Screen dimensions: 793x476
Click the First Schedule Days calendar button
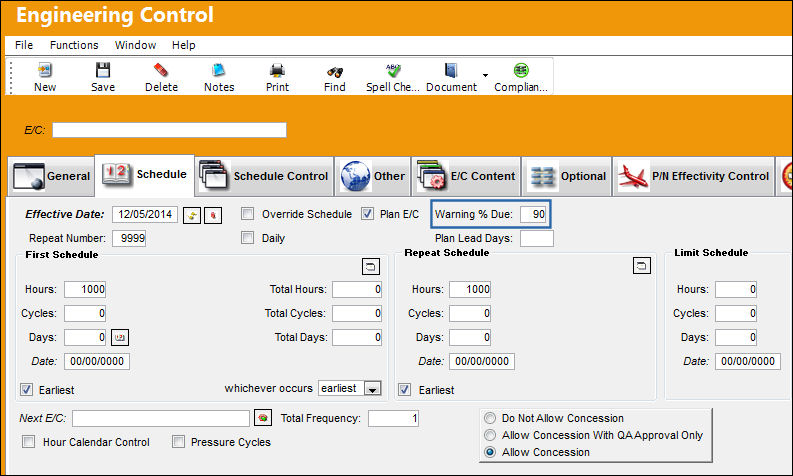(x=120, y=337)
